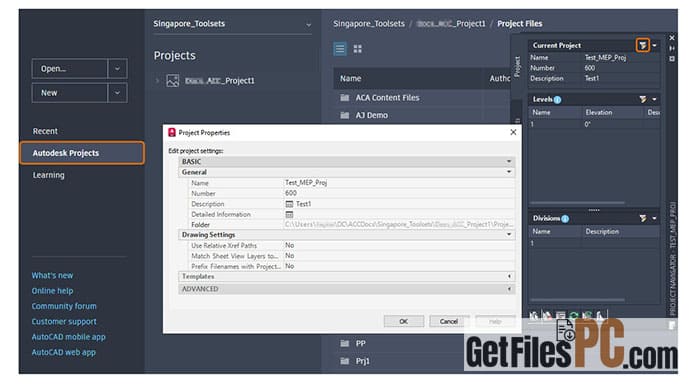Viewport: 700px width, 384px height.
Task: Switch file list to list view icon
Action: pos(340,49)
